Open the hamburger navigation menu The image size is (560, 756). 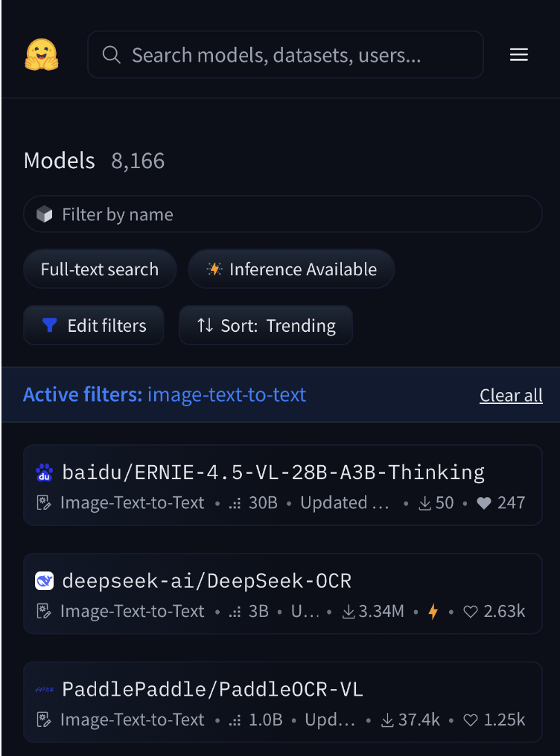(x=518, y=55)
